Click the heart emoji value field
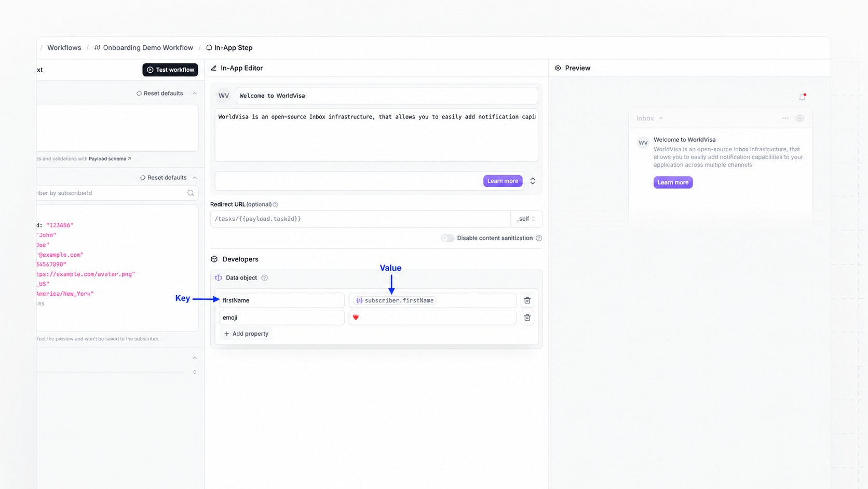Viewport: 868px width, 489px height. tap(432, 318)
